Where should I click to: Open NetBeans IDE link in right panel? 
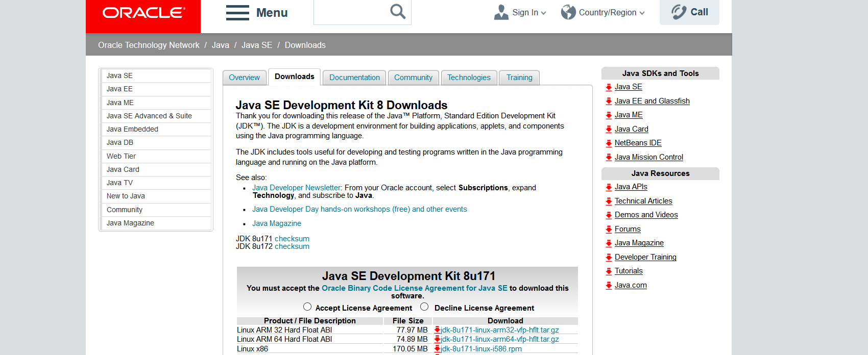pos(638,143)
